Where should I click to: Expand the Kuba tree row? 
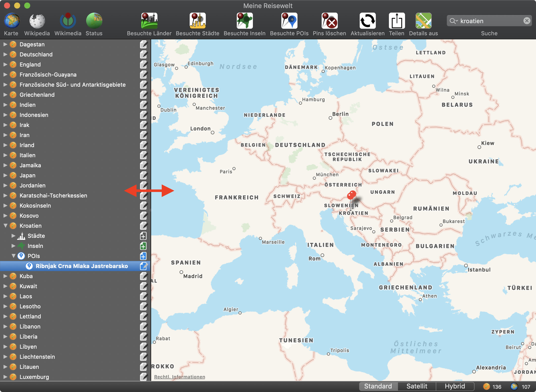5,276
